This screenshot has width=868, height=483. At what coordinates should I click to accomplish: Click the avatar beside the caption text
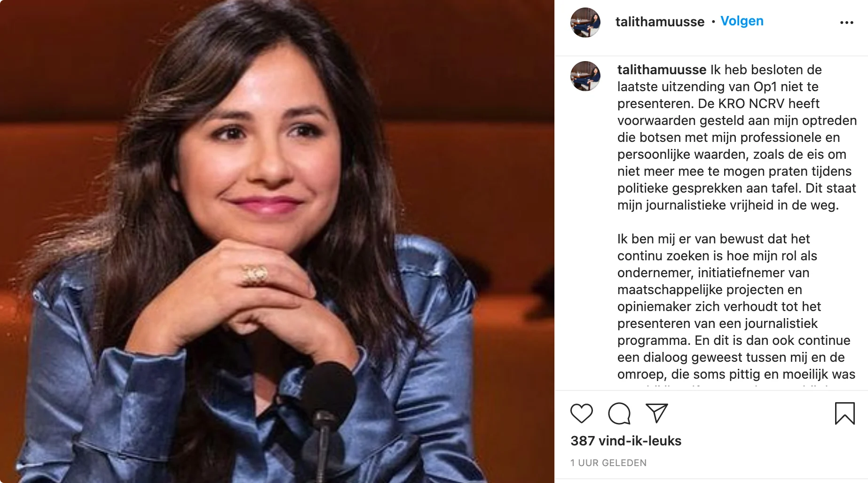point(585,76)
